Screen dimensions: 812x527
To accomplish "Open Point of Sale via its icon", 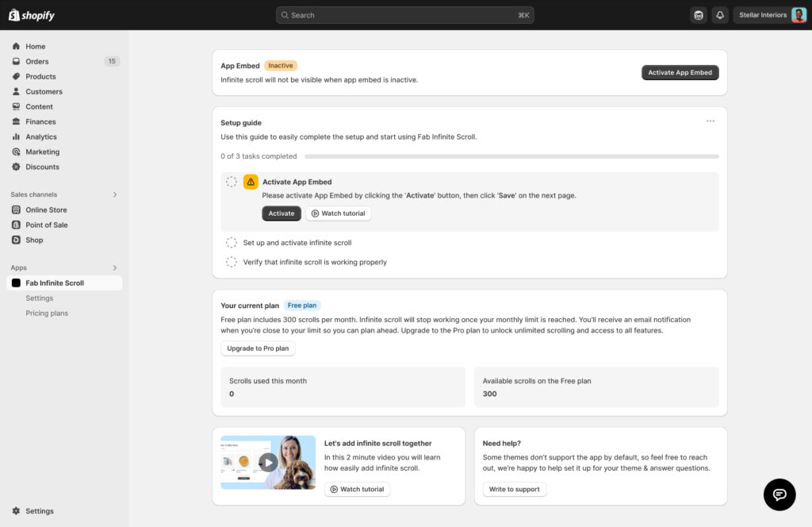I will (16, 225).
